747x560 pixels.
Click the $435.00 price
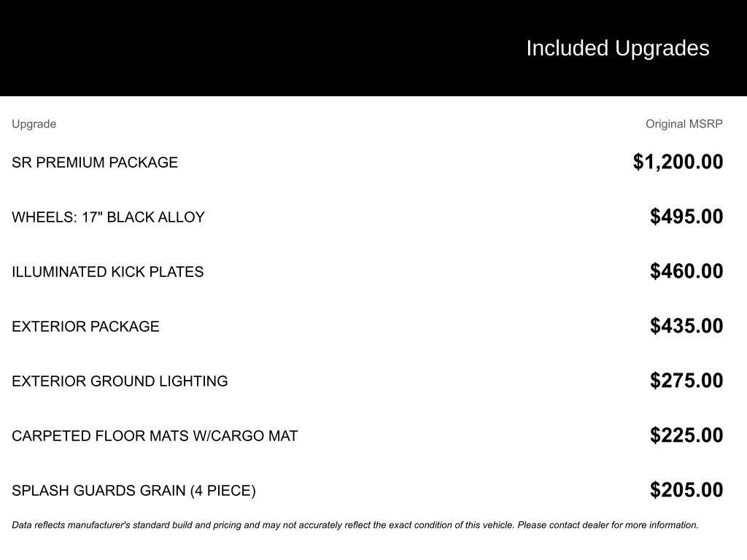point(686,326)
